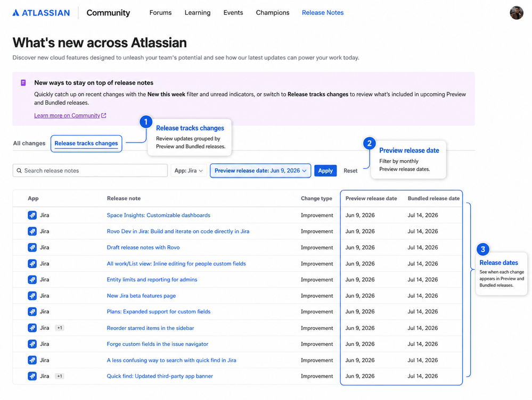Open the Forums menu
The height and width of the screenshot is (400, 532).
[x=160, y=13]
